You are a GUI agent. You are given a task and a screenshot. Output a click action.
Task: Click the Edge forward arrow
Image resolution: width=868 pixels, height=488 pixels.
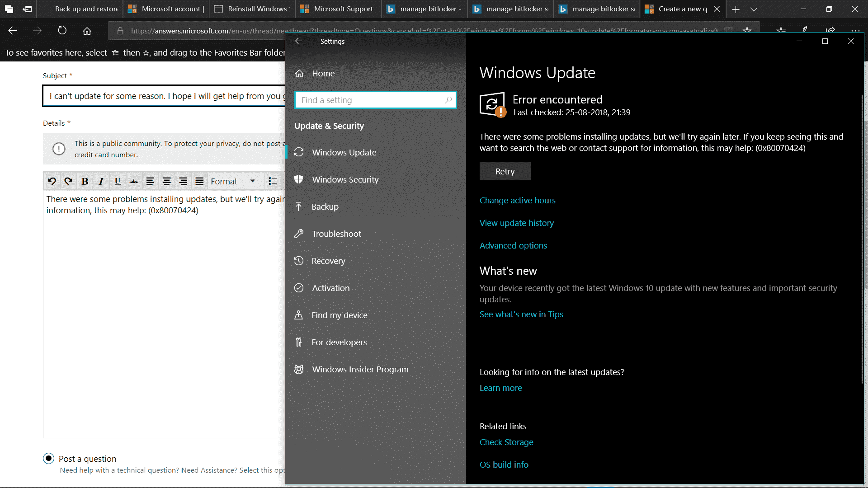click(x=38, y=31)
